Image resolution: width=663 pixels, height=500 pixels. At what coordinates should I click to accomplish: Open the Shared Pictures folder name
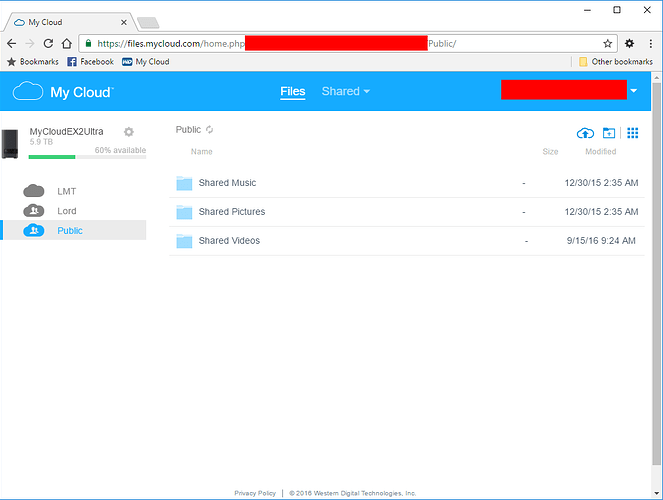point(232,212)
